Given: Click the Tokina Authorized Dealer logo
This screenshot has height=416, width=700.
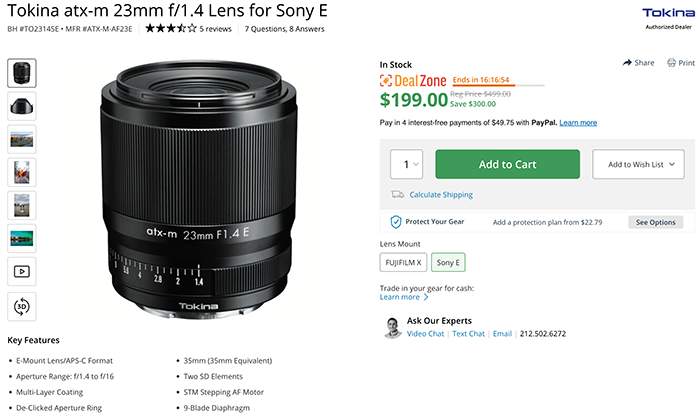Looking at the screenshot, I should [668, 18].
